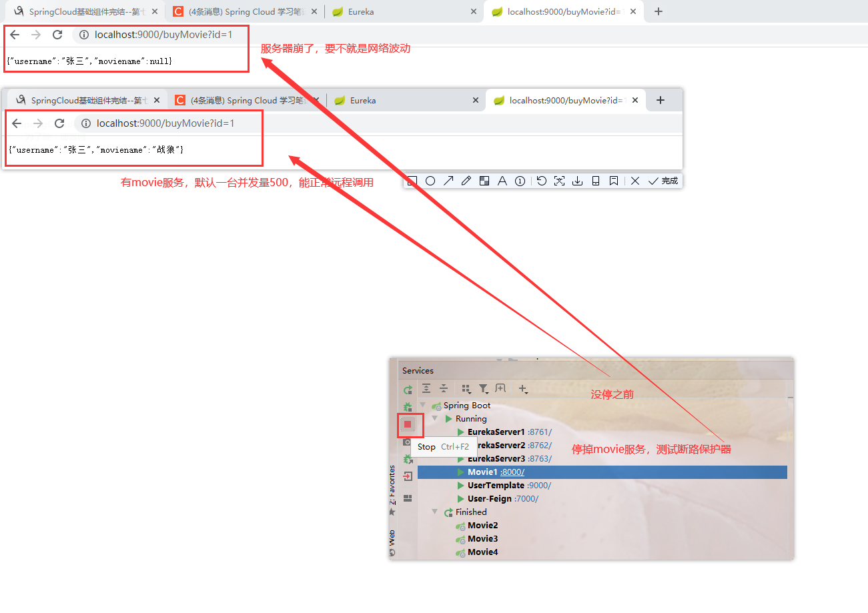This screenshot has height=613, width=868.
Task: Click the bracketed icon next to Undo
Action: (x=559, y=181)
